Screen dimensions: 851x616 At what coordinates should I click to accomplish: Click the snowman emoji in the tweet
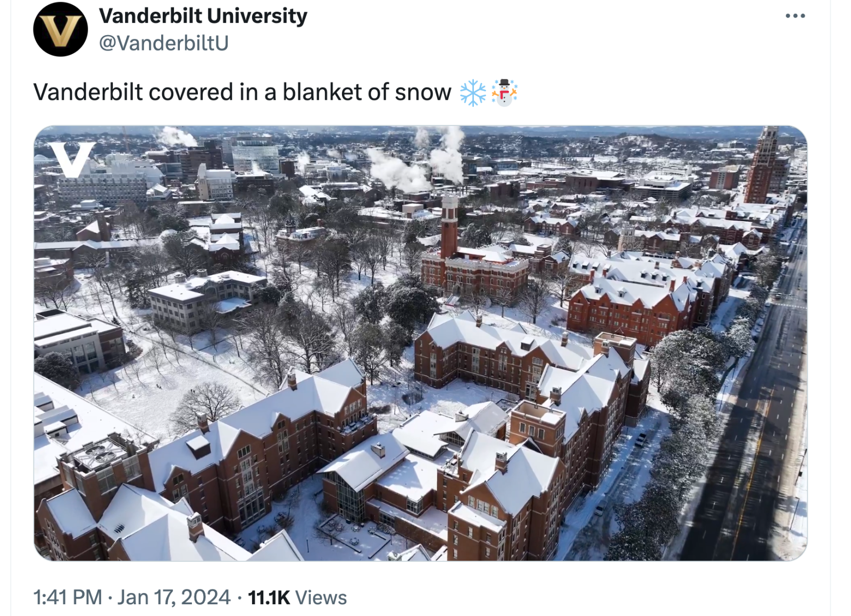pyautogui.click(x=504, y=93)
